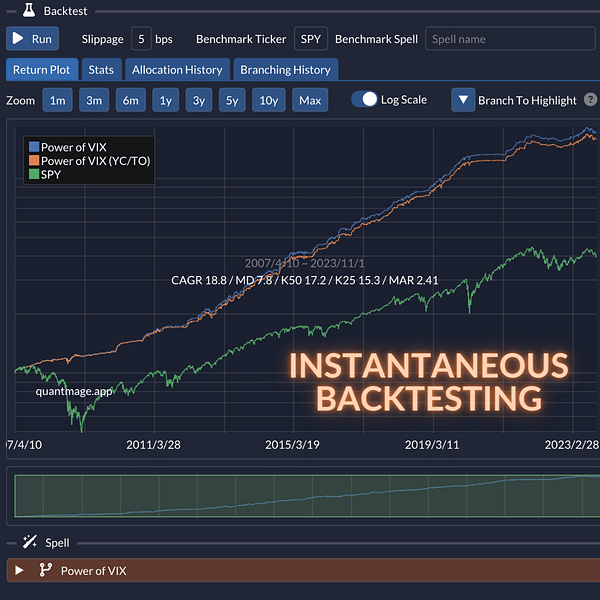Zoom chart to 1y
Screen dimensions: 600x600
coord(166,100)
